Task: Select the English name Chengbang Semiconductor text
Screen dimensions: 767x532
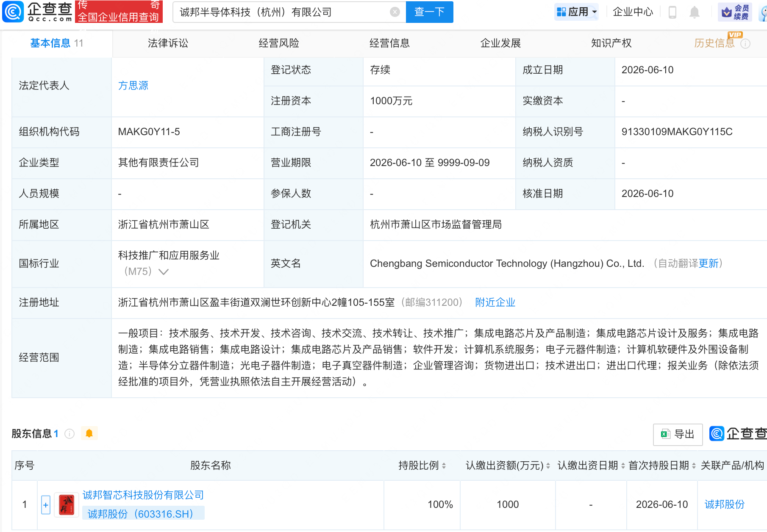Action: [x=507, y=263]
